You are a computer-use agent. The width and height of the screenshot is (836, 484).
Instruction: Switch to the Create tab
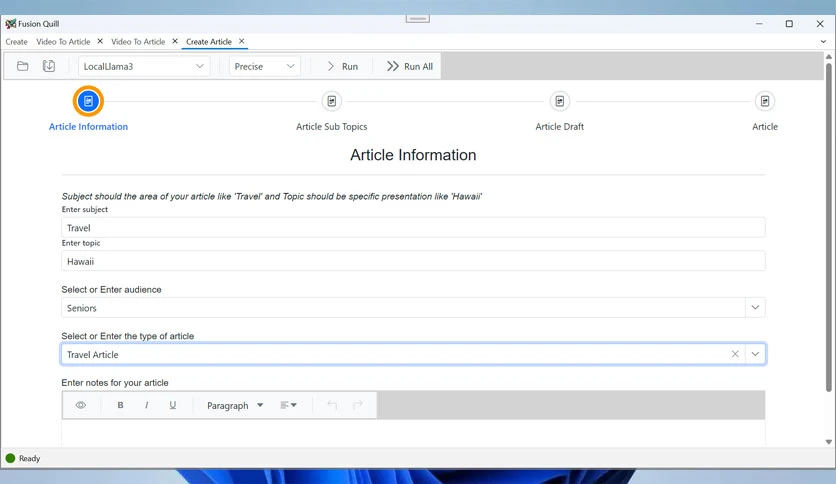coord(17,42)
